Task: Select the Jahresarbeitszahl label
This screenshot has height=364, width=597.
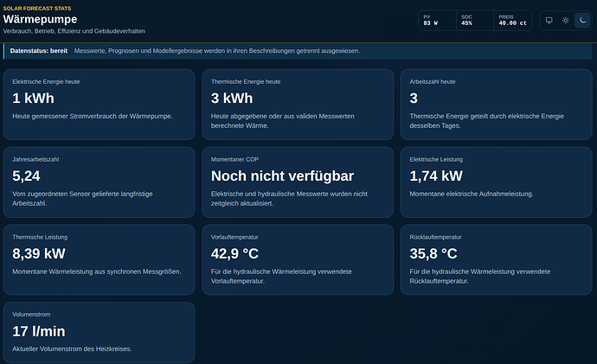Action: (35, 159)
